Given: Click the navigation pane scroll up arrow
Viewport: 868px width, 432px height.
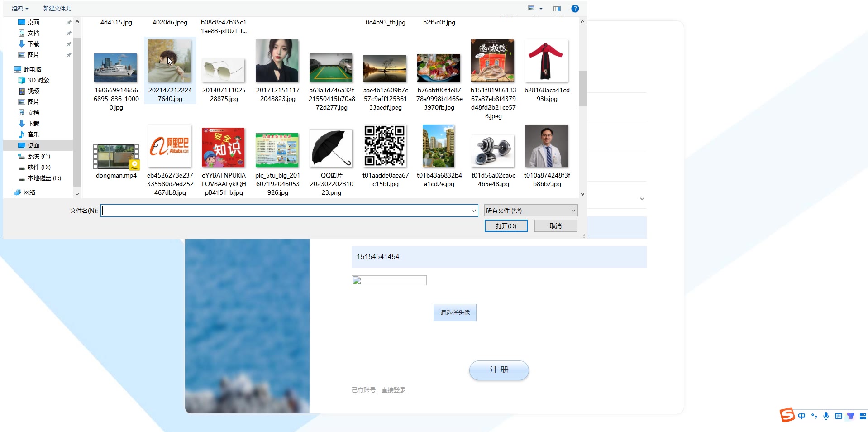Looking at the screenshot, I should [x=77, y=21].
